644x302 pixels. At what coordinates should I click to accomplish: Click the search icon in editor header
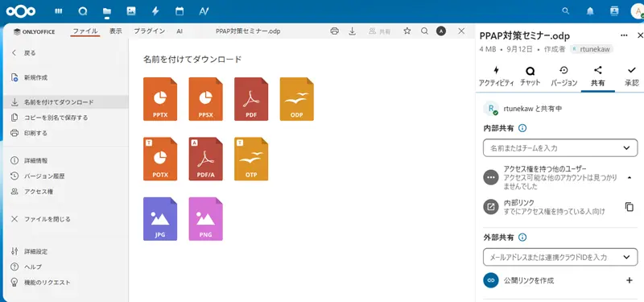coord(424,31)
